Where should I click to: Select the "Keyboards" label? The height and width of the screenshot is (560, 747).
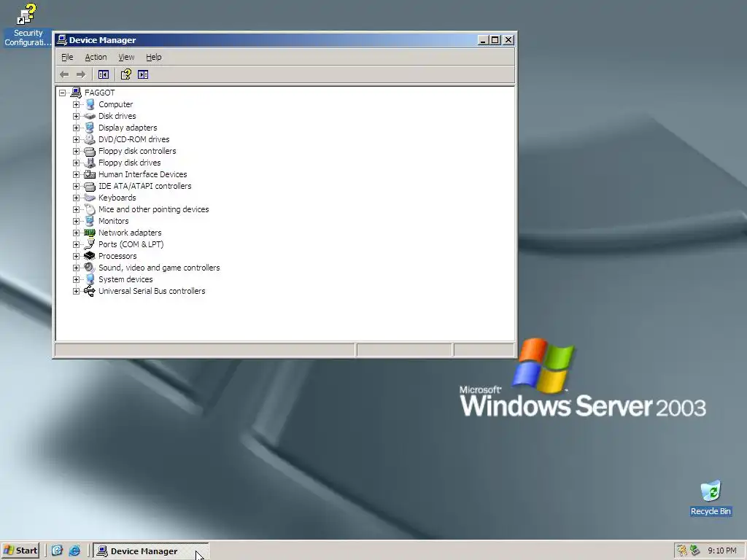click(x=117, y=198)
